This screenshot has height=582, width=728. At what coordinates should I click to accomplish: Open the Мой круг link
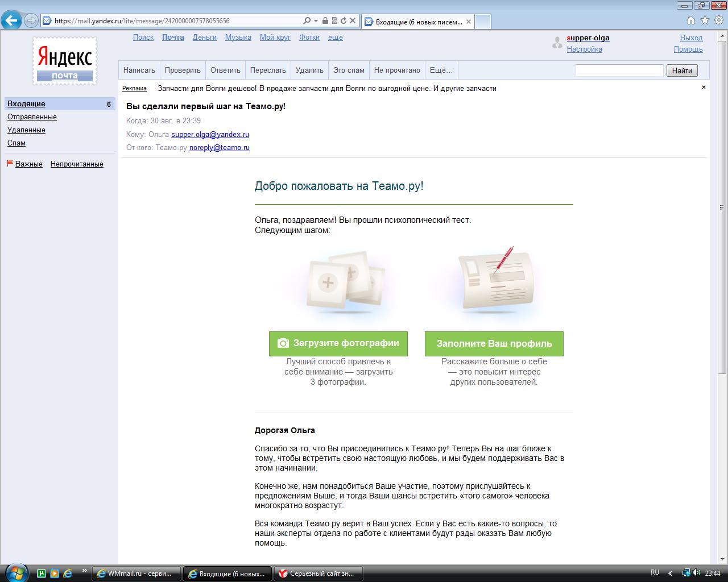tap(275, 38)
